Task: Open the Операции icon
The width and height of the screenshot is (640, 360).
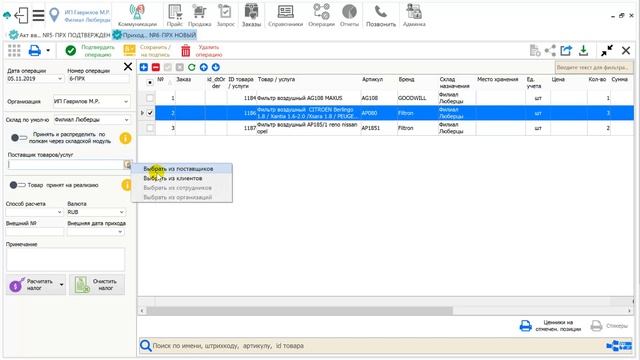Action: coord(321,12)
